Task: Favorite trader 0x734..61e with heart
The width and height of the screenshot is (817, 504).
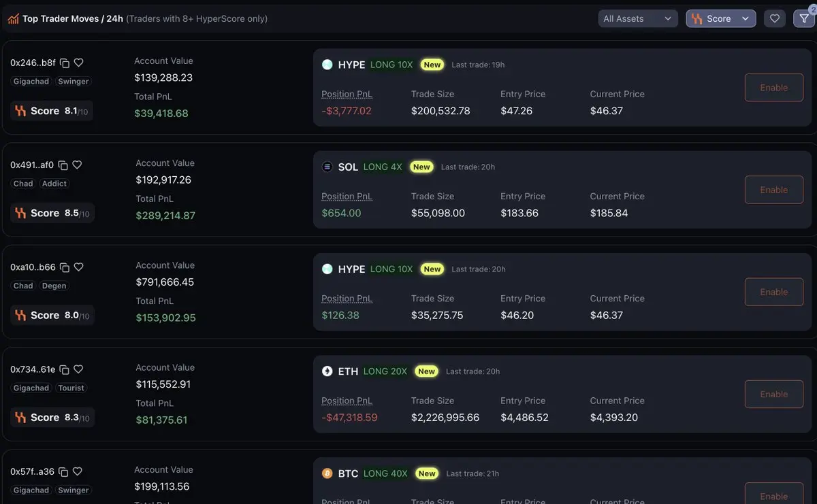Action: pyautogui.click(x=78, y=369)
